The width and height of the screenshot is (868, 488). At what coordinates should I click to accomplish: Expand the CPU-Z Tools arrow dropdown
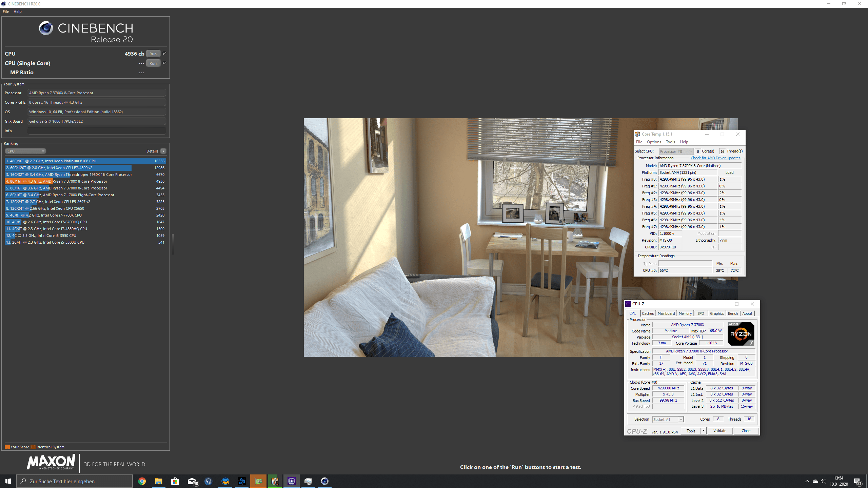point(703,431)
